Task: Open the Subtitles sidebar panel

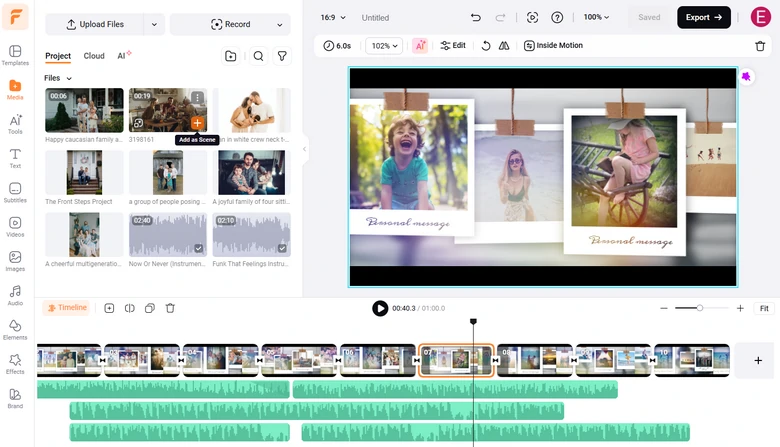Action: tap(15, 192)
